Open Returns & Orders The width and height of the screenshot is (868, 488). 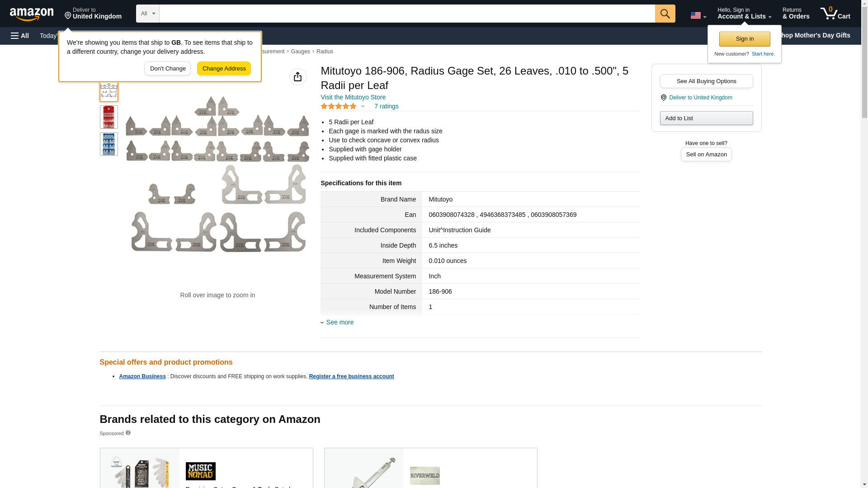click(x=796, y=14)
